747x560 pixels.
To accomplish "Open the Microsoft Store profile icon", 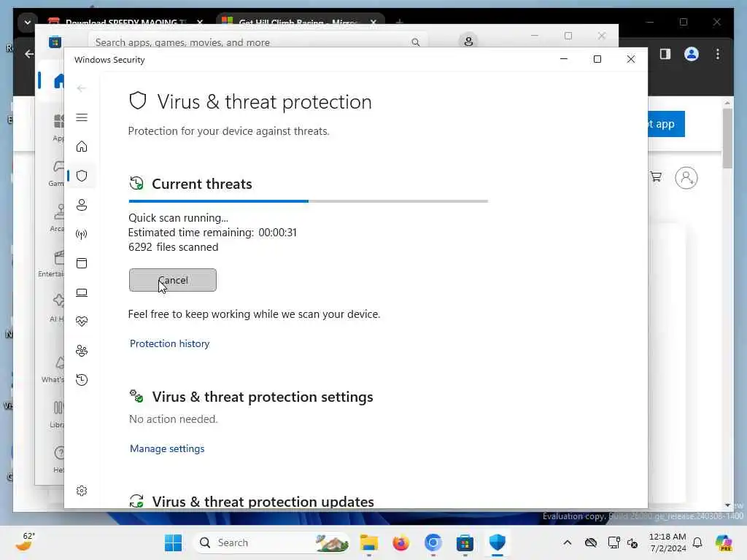I will point(468,42).
